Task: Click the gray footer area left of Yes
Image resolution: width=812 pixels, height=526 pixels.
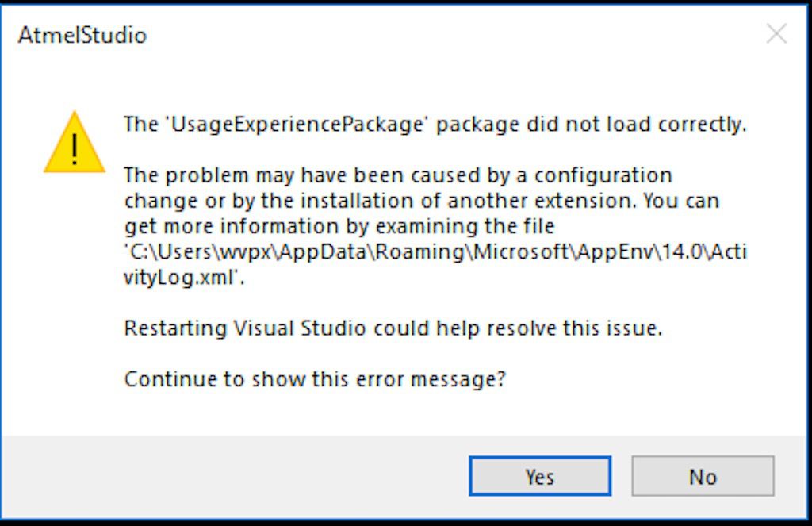Action: [233, 477]
